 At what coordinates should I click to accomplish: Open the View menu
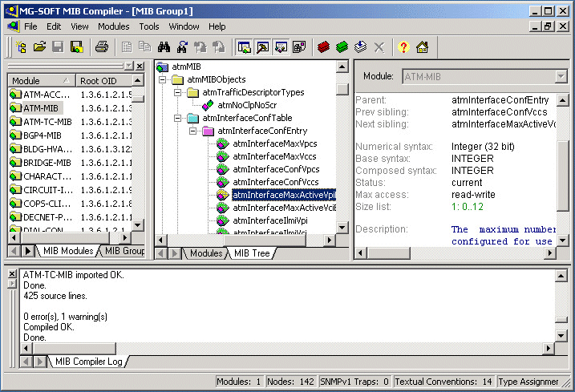[79, 26]
